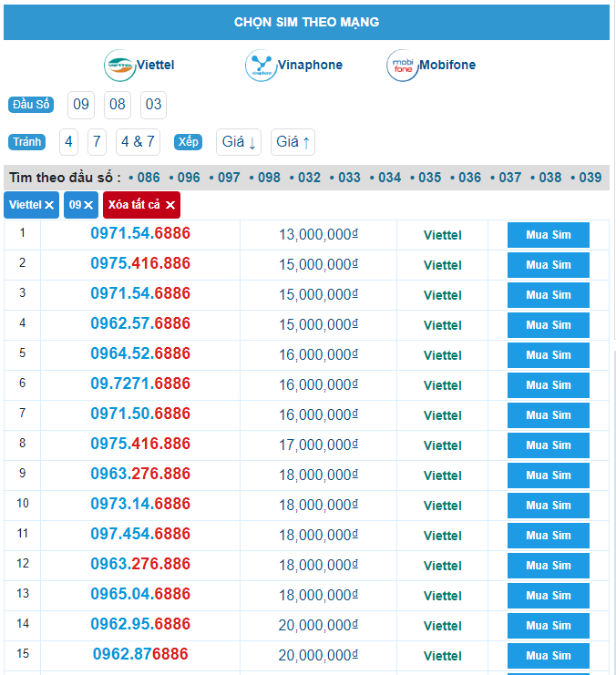Avoid digit 4 filter

68,141
